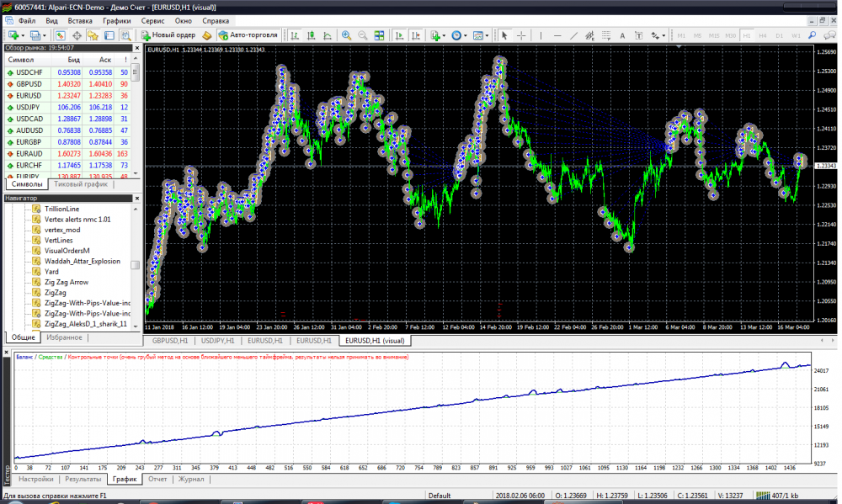The width and height of the screenshot is (842, 504).
Task: Select USDJPY row in Market Watch
Action: click(x=67, y=108)
